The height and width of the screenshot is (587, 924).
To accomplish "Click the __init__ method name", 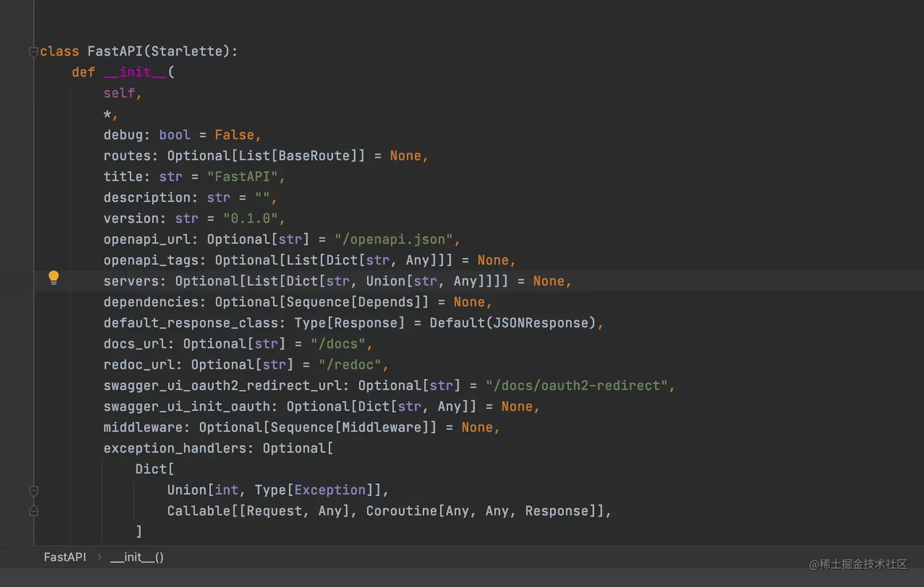I will point(135,72).
